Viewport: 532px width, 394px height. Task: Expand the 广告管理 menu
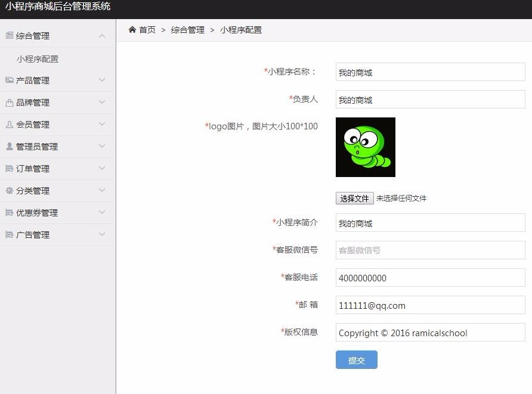pyautogui.click(x=101, y=234)
